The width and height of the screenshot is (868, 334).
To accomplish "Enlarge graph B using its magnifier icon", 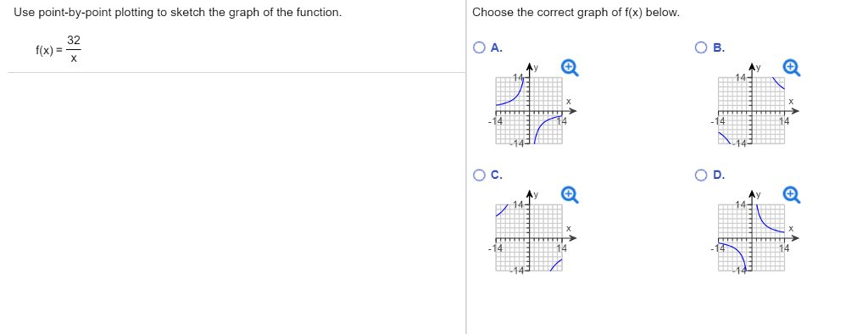I will tap(793, 68).
